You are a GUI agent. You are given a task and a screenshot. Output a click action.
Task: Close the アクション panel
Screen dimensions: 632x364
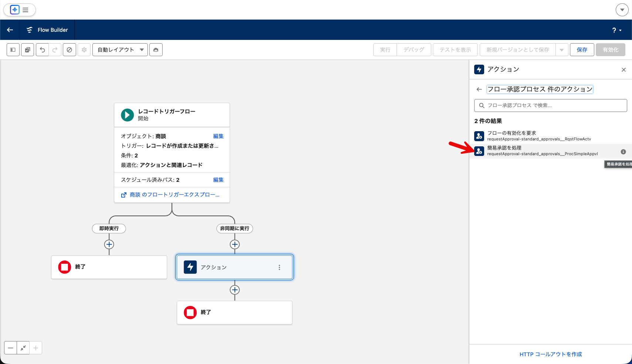(623, 70)
